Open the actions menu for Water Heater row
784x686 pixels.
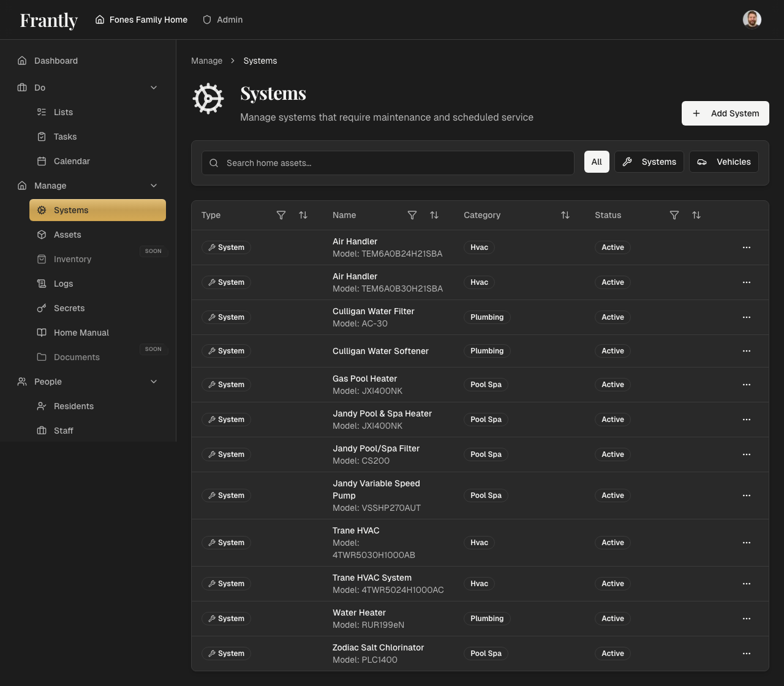coord(746,619)
